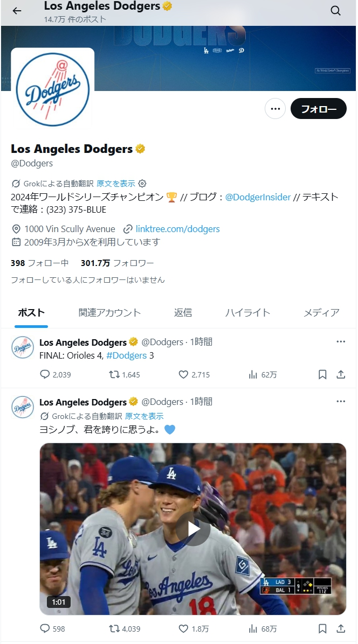Repost the Yoshinobu video post

click(114, 628)
